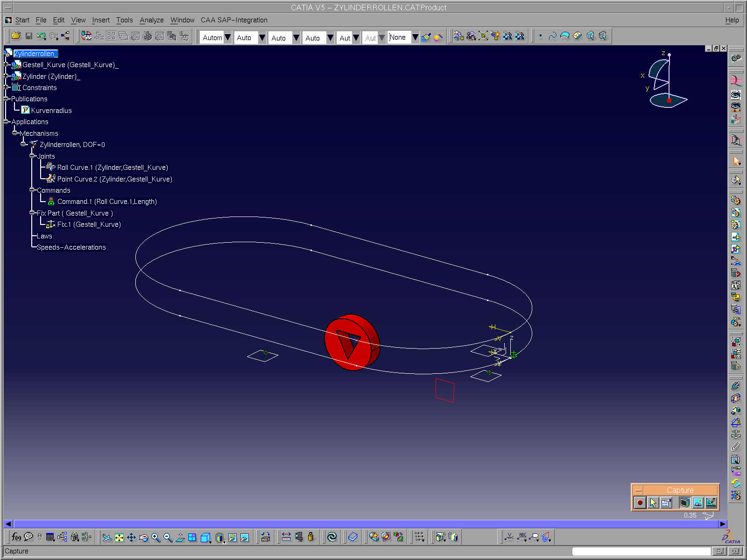Image resolution: width=747 pixels, height=560 pixels.
Task: Click the shading view mode cylinder icon
Action: pos(220,538)
